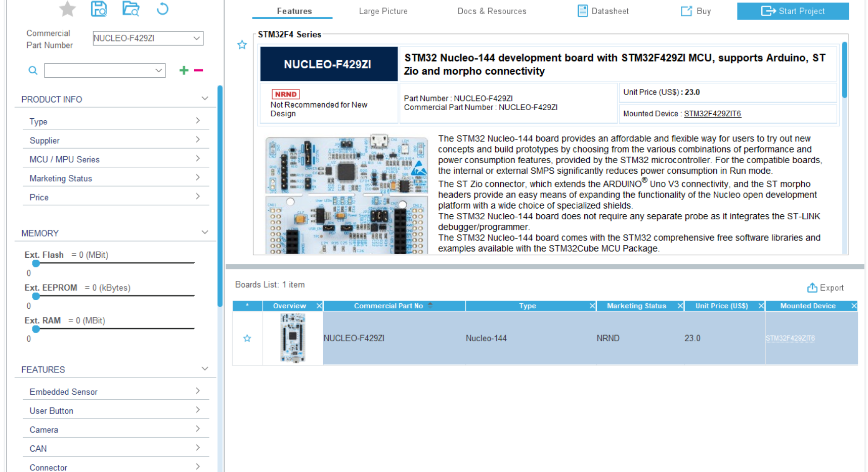Click the pink minus icon beside search
The width and height of the screenshot is (868, 472).
[x=198, y=70]
